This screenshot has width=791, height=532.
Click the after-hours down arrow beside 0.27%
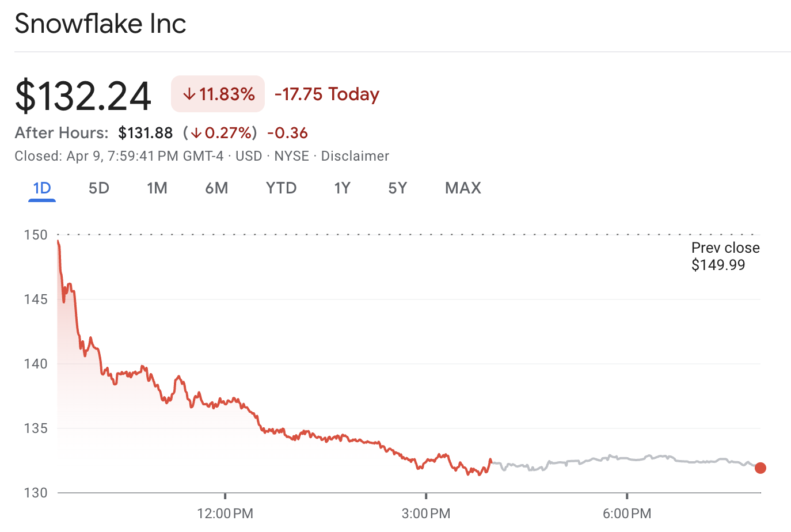point(196,133)
